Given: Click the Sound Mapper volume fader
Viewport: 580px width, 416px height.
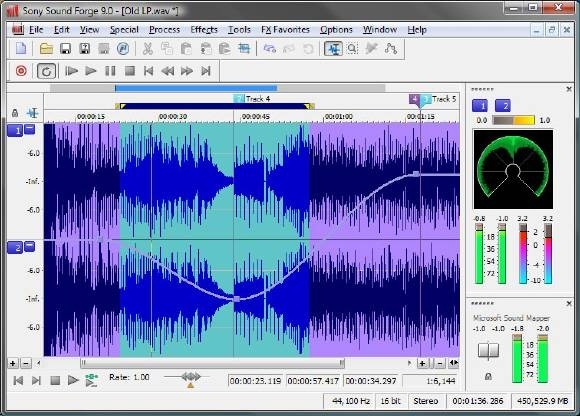Looking at the screenshot, I should click(x=488, y=350).
